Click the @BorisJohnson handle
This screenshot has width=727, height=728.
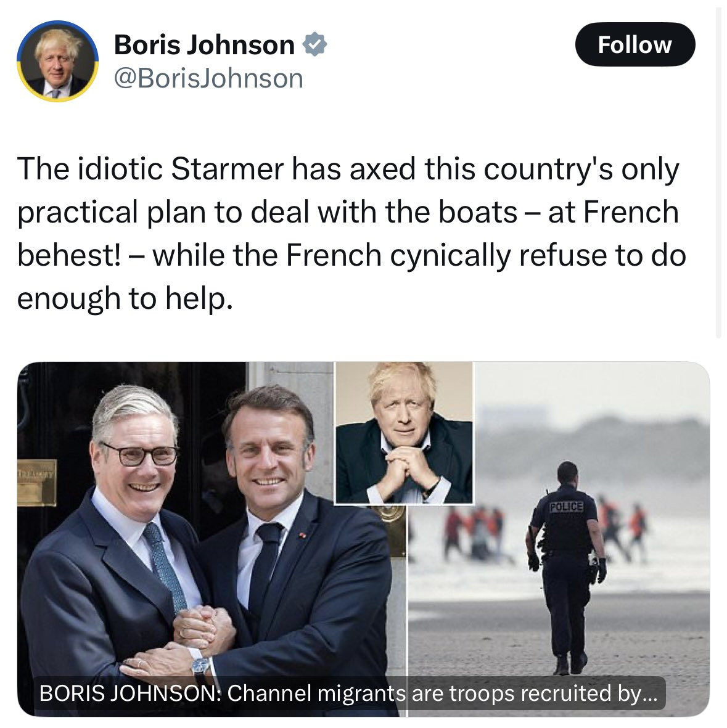(x=208, y=78)
